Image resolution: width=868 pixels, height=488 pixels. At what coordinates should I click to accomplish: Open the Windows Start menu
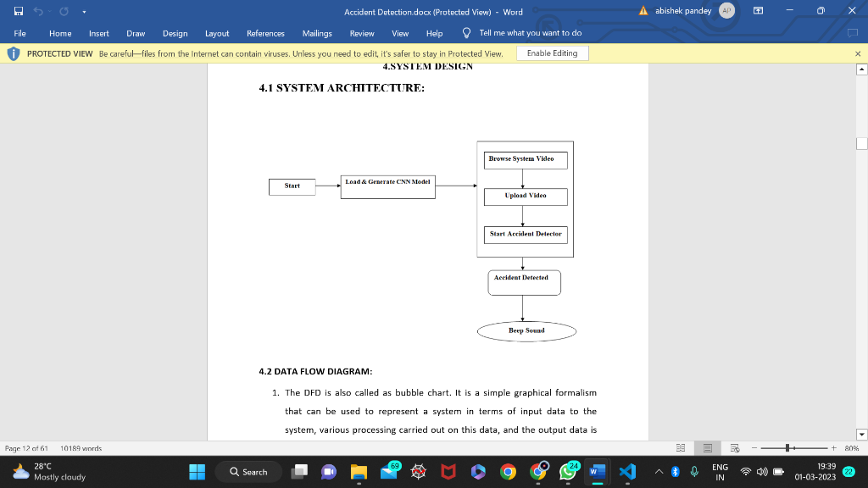pos(197,472)
